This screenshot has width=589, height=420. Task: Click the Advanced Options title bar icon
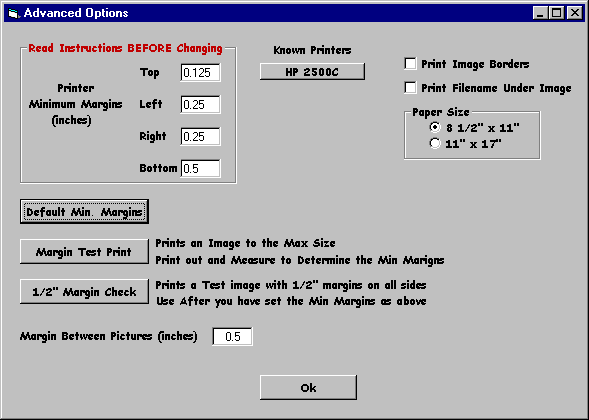14,14
